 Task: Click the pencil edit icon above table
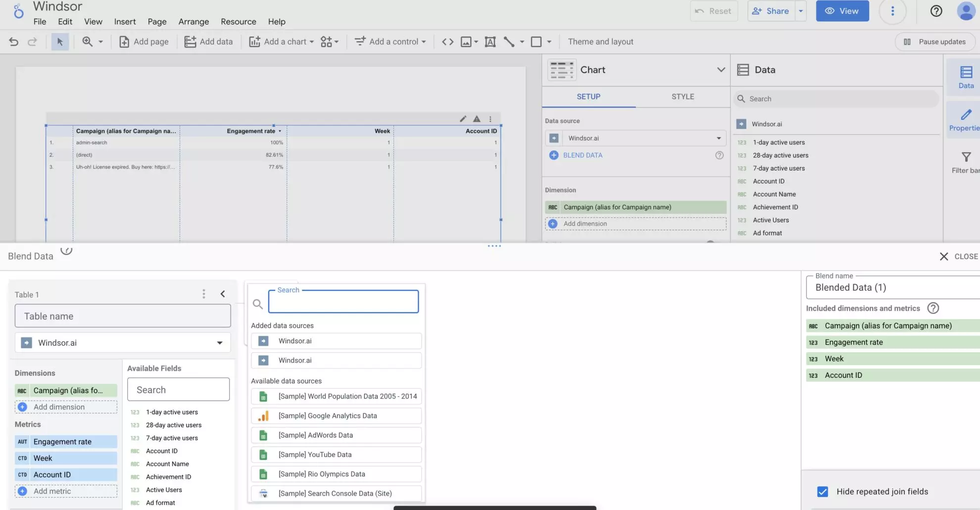click(x=463, y=119)
